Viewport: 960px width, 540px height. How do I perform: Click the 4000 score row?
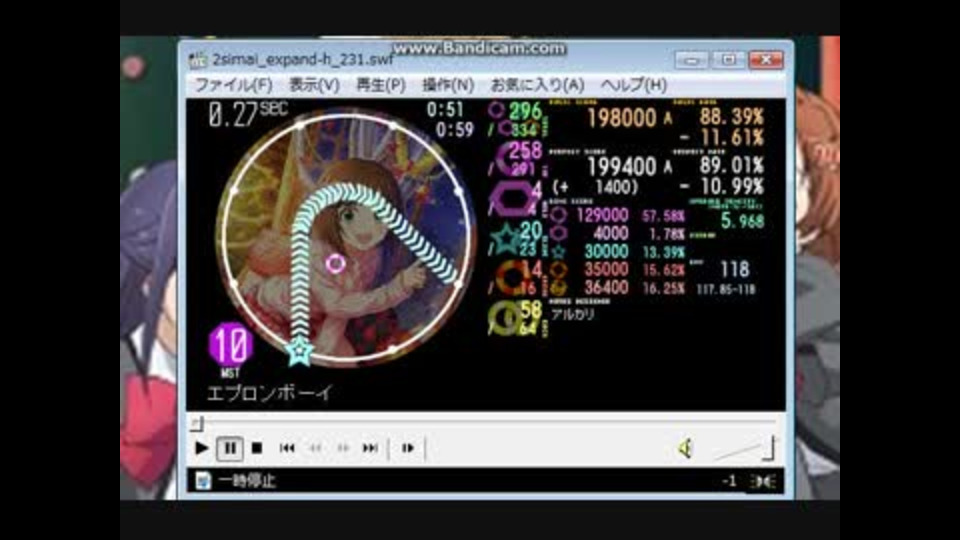coord(610,233)
